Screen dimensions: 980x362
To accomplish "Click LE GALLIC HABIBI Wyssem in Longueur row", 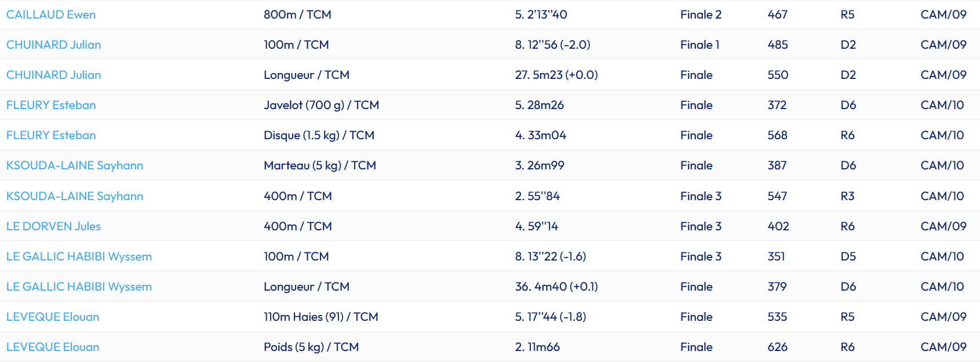I will click(79, 287).
